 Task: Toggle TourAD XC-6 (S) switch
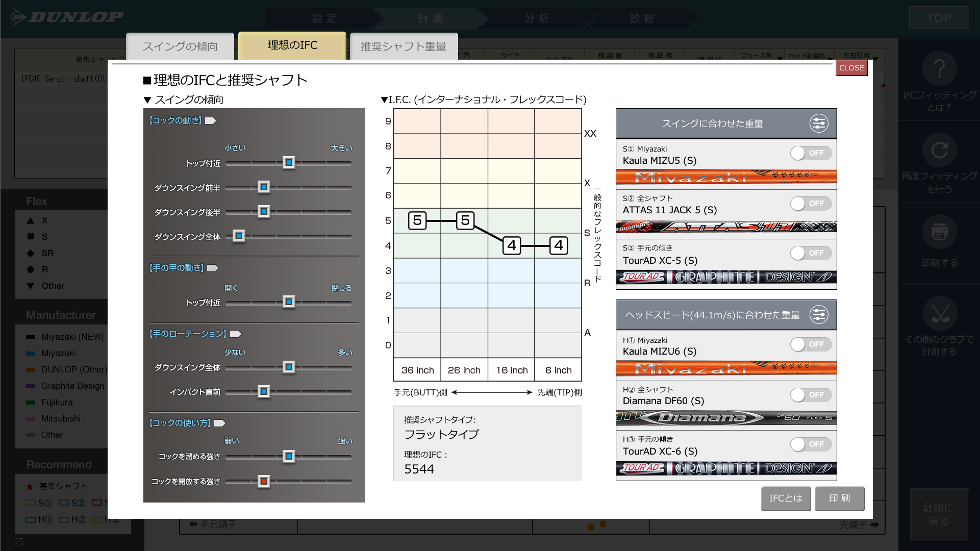[811, 444]
